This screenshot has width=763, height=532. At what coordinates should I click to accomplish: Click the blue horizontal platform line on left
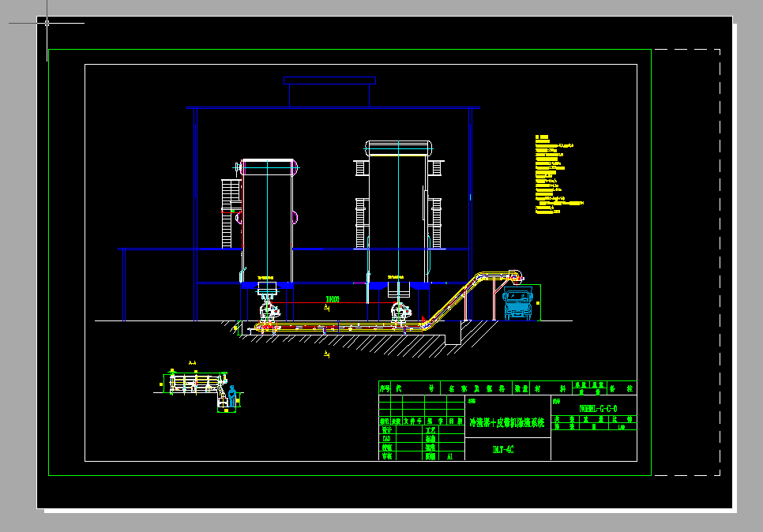point(179,249)
